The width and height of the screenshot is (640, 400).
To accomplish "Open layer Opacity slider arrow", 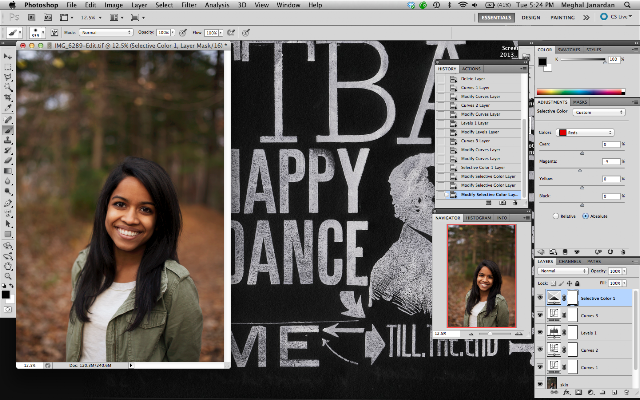I will pyautogui.click(x=624, y=271).
